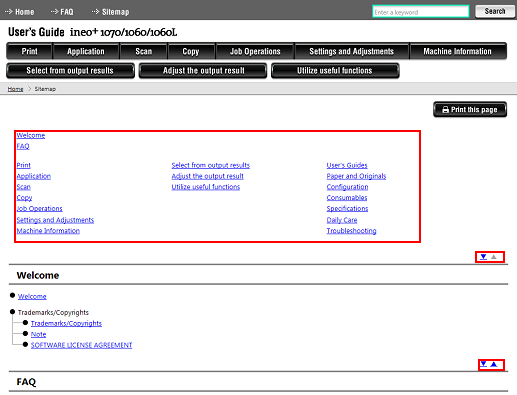This screenshot has height=395, width=517.
Task: Click the greyed up arrow above the Welcome section
Action: point(494,257)
